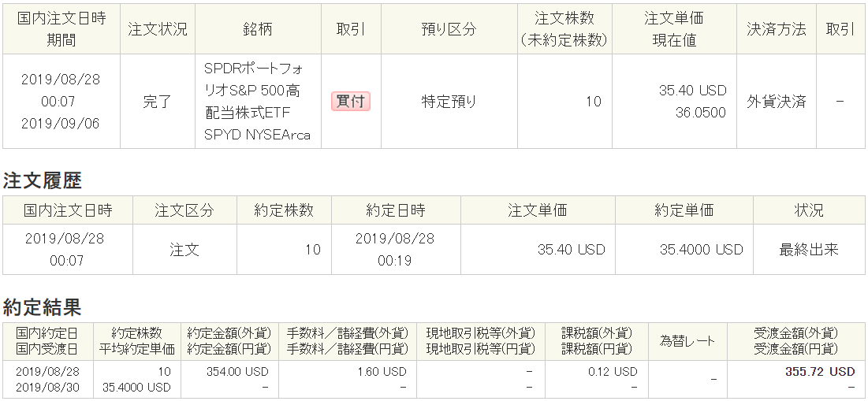
Task: Click the 0.12 USD tax amount
Action: tap(616, 371)
